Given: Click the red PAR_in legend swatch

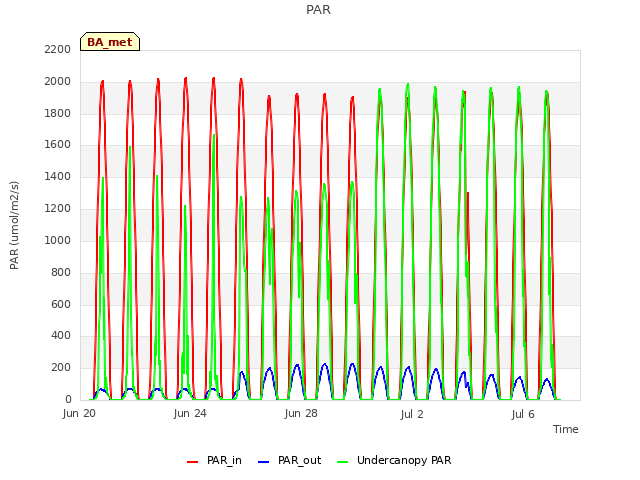Looking at the screenshot, I should click(193, 462).
